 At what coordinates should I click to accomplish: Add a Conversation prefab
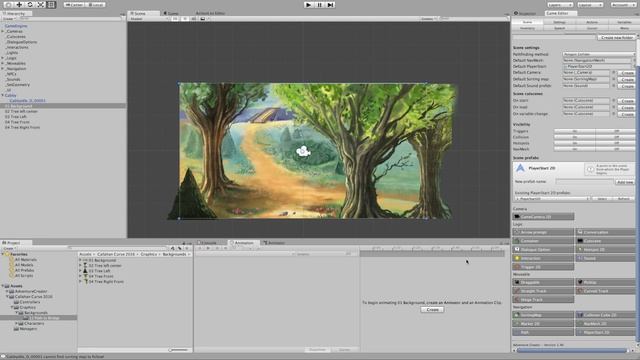coord(606,232)
